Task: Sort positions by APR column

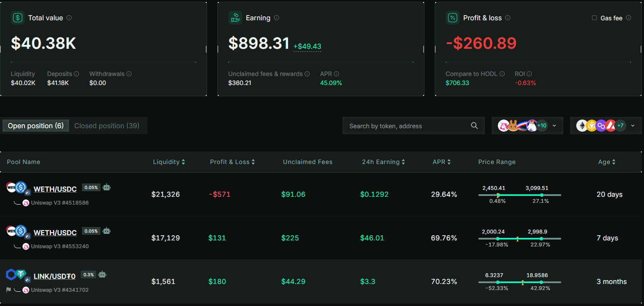Action: pyautogui.click(x=449, y=162)
